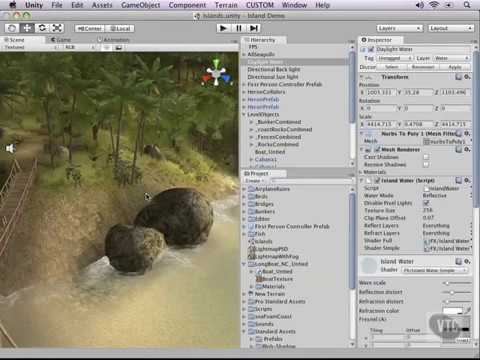Toggle the Daylight Water active checkbox
This screenshot has height=360, width=480.
pyautogui.click(x=371, y=49)
